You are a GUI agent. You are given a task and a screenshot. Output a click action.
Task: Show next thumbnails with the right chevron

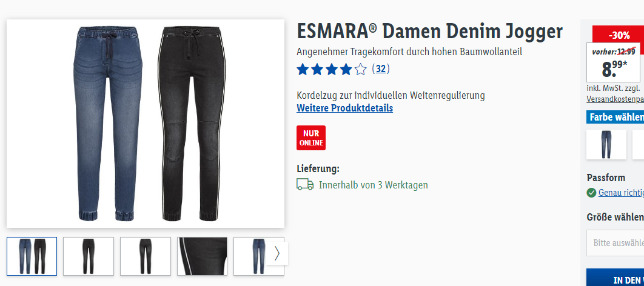277,253
